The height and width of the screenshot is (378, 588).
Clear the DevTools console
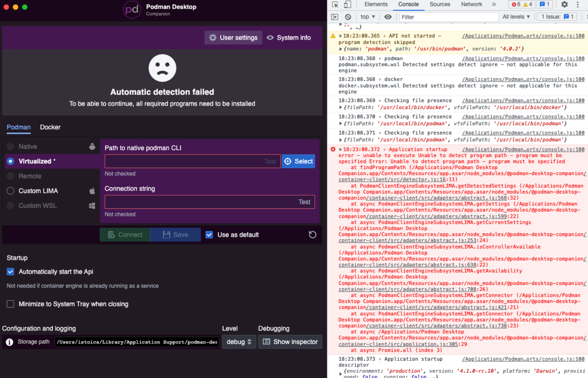pos(348,17)
